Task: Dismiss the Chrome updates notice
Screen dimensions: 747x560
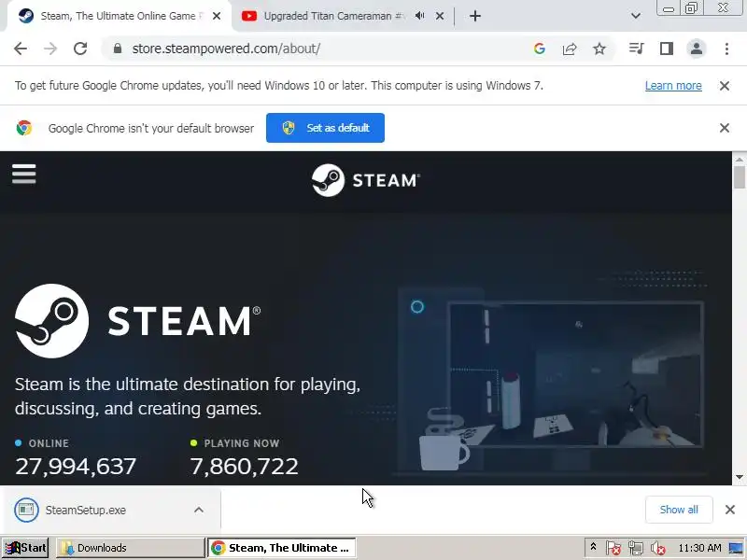Action: point(725,86)
